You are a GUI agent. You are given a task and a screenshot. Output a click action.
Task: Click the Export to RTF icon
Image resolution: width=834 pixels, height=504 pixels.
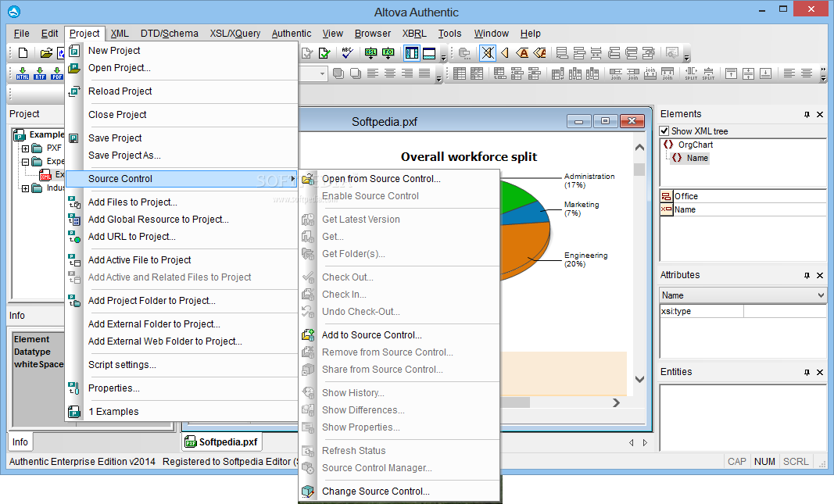tap(40, 73)
